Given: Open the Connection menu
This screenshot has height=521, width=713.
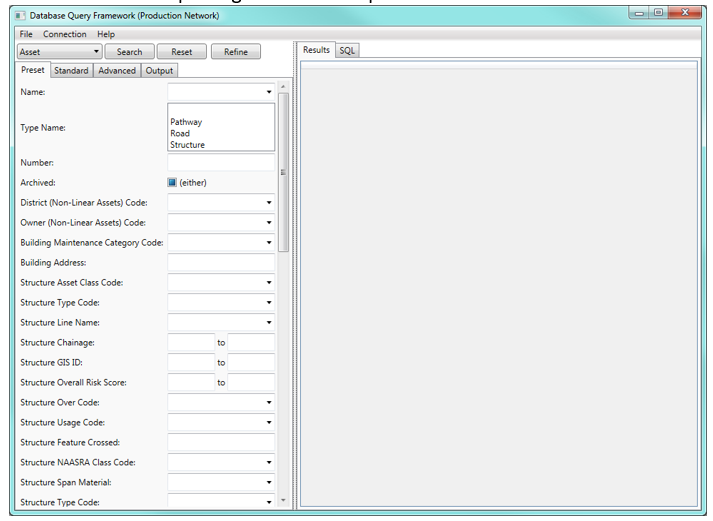Looking at the screenshot, I should click(64, 34).
